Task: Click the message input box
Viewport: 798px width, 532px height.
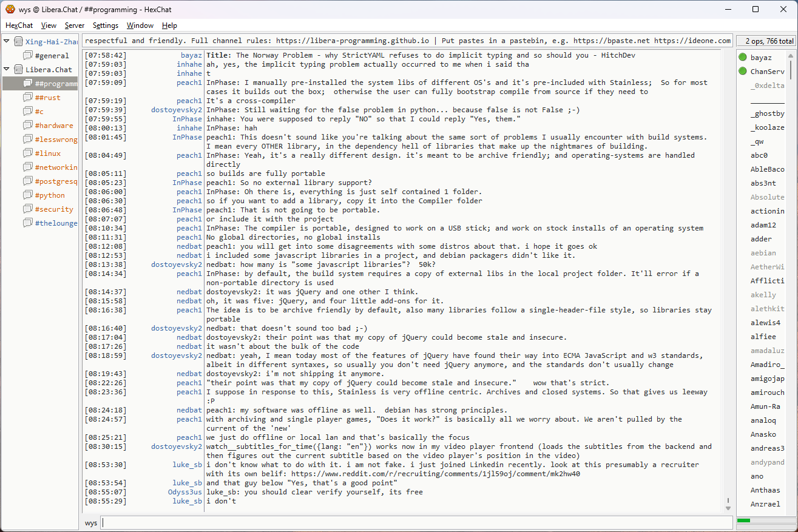Action: 416,523
